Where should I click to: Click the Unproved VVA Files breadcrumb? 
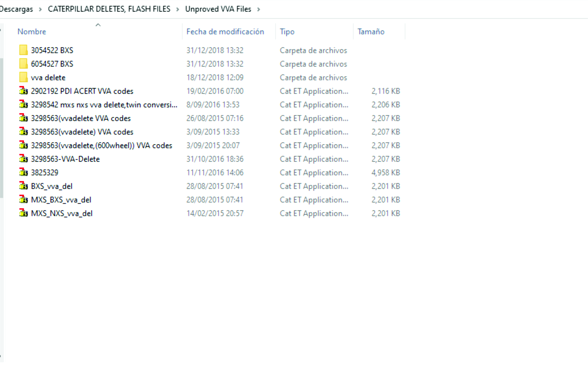point(218,9)
